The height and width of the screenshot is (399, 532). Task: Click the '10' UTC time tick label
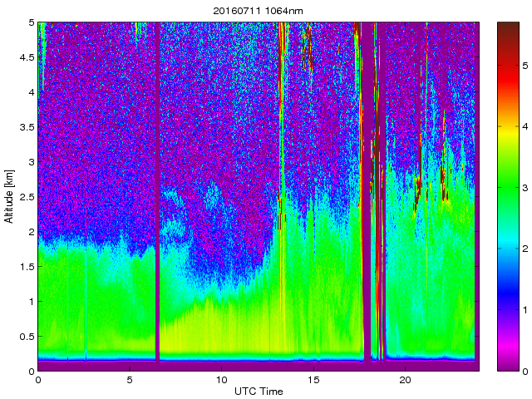[222, 380]
